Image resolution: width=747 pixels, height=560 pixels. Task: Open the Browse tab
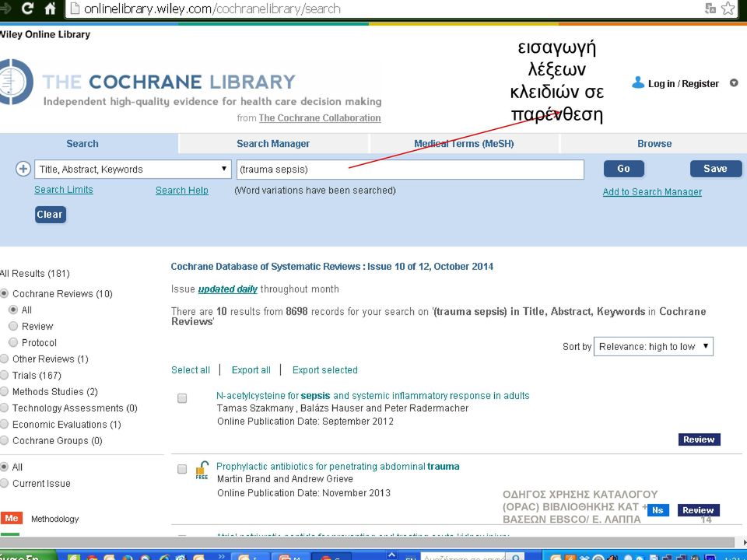pos(654,143)
